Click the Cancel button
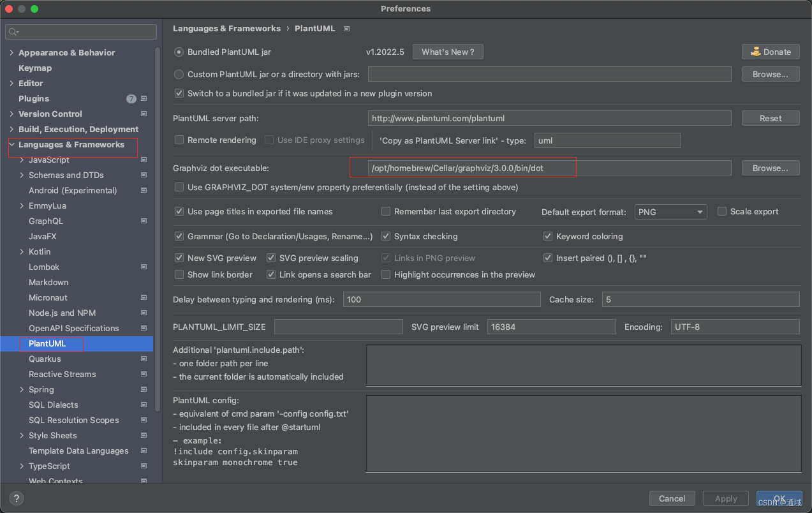The height and width of the screenshot is (513, 812). coord(672,498)
